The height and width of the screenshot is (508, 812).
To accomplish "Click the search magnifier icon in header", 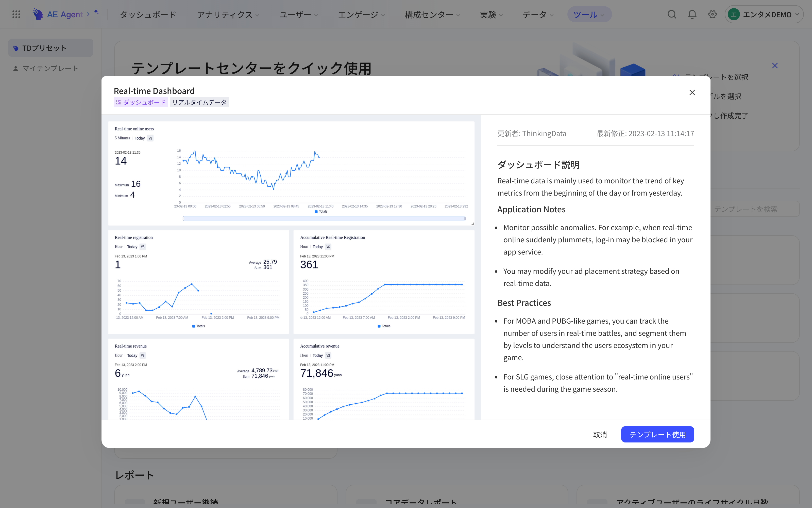I will point(672,14).
